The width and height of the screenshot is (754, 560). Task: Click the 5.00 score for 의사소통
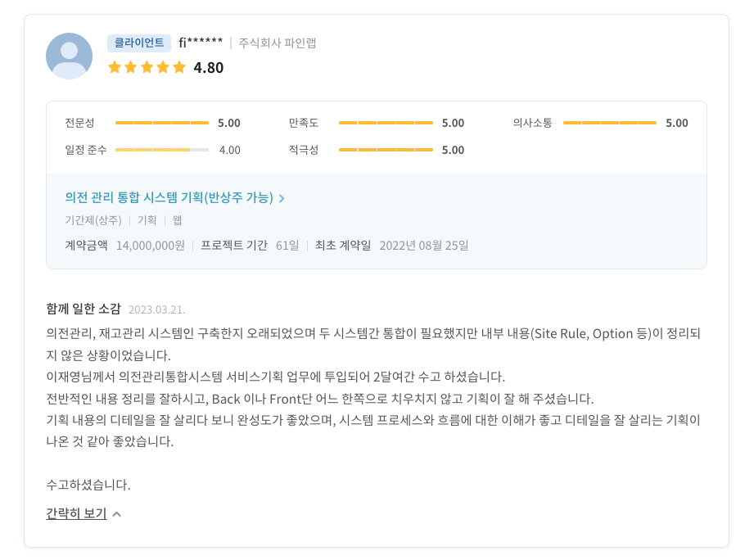coord(676,123)
